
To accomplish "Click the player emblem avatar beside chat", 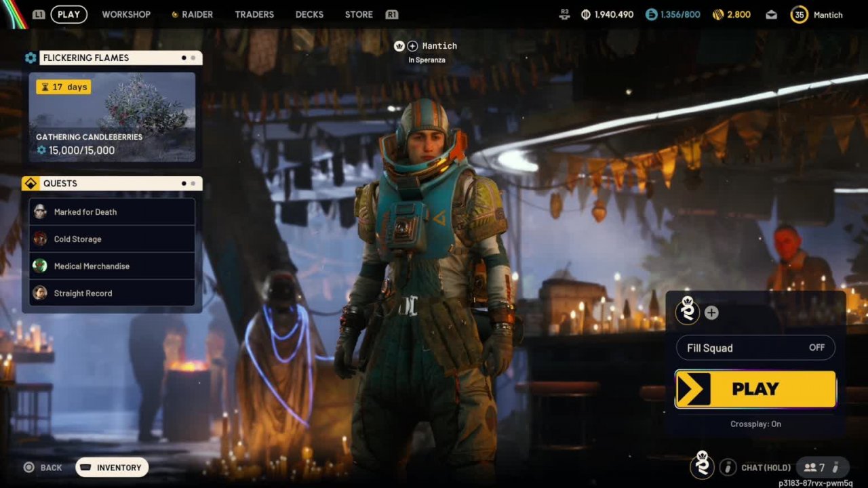I will click(x=702, y=464).
